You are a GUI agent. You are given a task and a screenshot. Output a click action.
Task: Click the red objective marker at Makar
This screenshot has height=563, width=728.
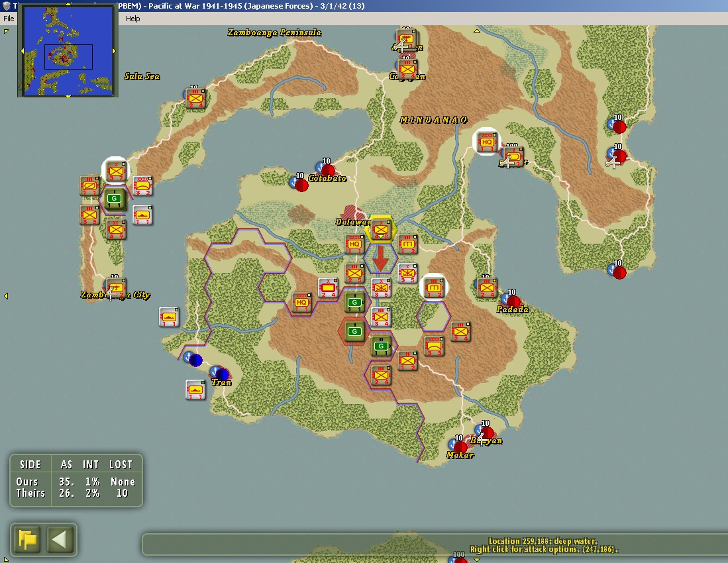[460, 448]
